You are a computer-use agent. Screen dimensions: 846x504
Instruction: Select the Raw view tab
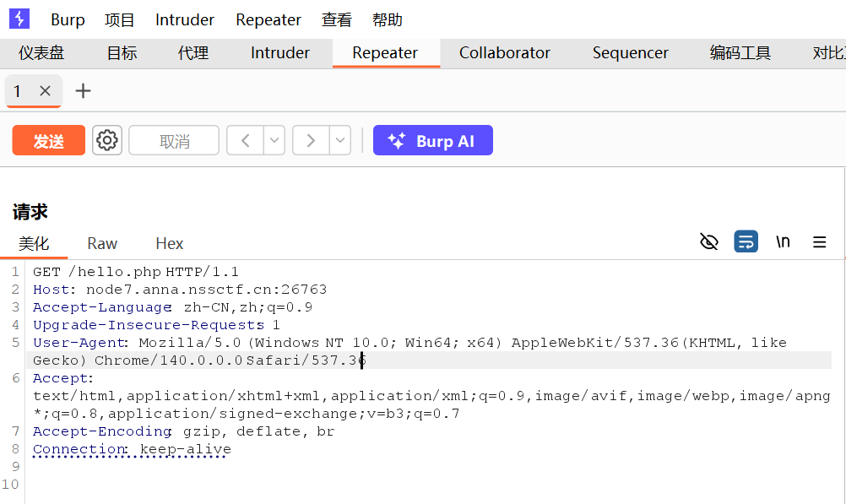coord(102,243)
